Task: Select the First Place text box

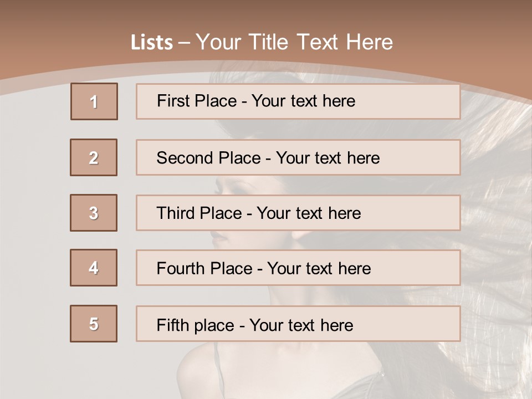Action: pyautogui.click(x=298, y=101)
